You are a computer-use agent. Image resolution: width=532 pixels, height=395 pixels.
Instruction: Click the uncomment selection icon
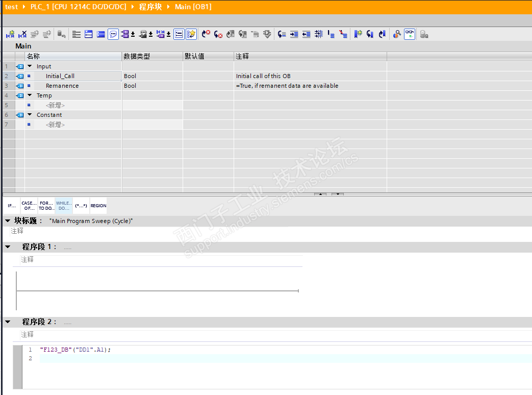tap(343, 34)
